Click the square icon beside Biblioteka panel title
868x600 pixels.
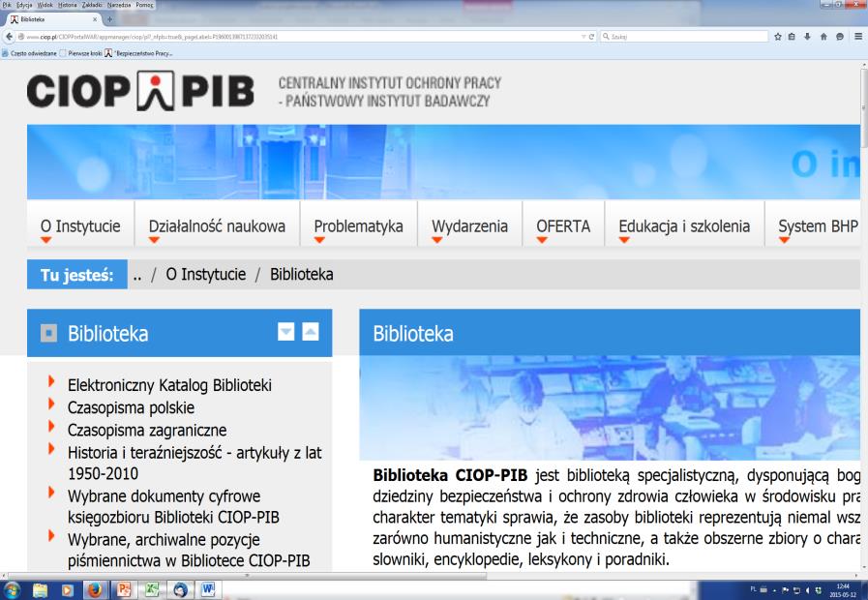[x=48, y=333]
